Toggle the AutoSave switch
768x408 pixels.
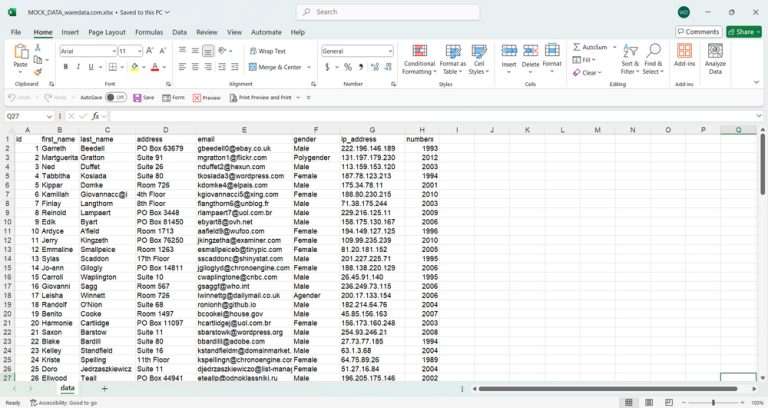[116, 98]
